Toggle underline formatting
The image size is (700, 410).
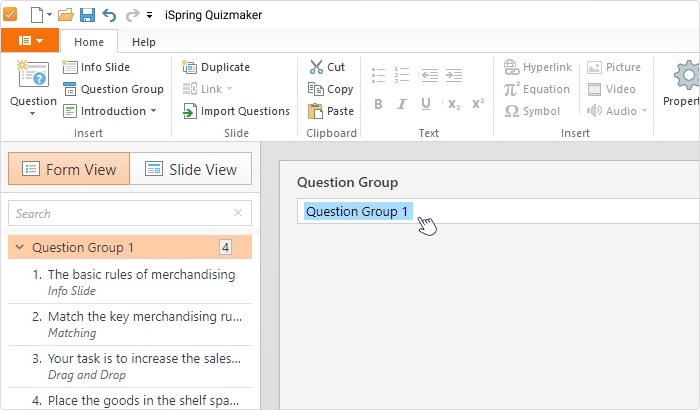click(426, 104)
